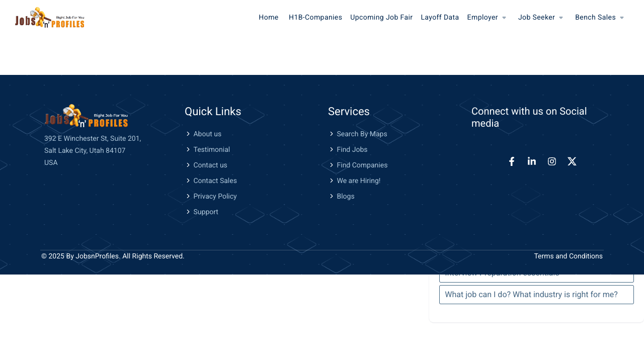The height and width of the screenshot is (362, 644).
Task: Click the JobsnProfiles logo in footer
Action: 86,116
